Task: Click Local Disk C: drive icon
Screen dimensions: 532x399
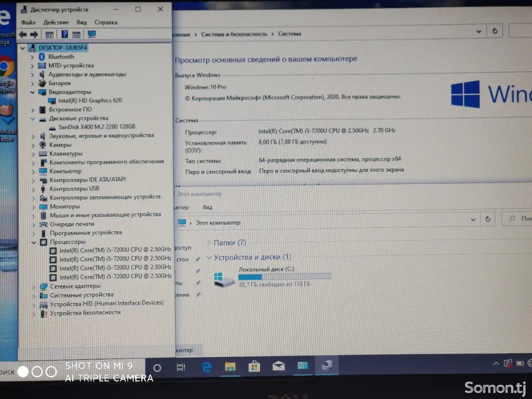Action: [x=224, y=280]
